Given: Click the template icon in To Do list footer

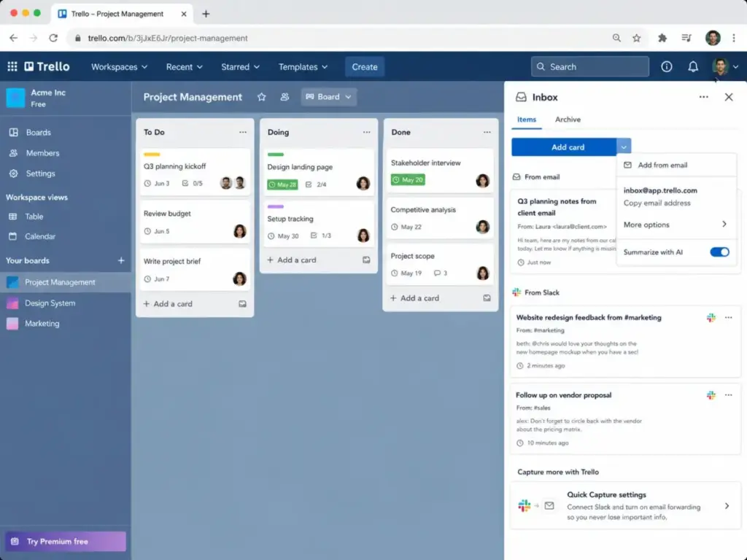Looking at the screenshot, I should click(x=242, y=304).
